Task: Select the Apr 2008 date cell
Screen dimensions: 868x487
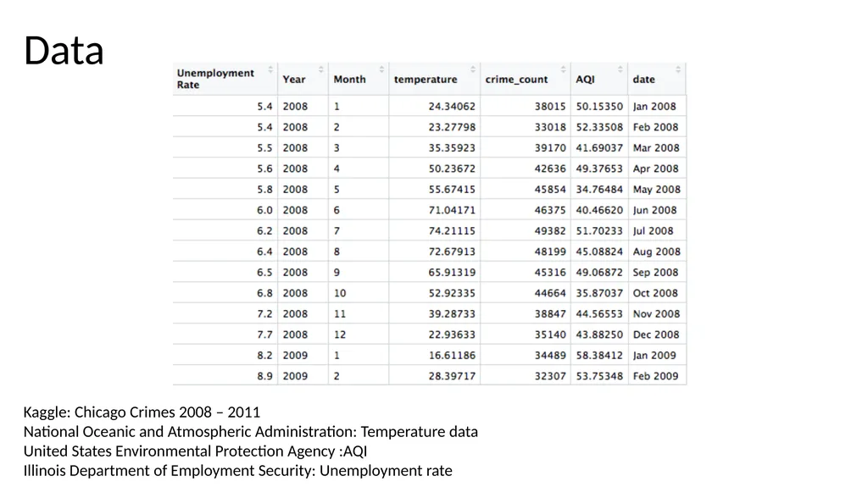Action: pyautogui.click(x=655, y=169)
